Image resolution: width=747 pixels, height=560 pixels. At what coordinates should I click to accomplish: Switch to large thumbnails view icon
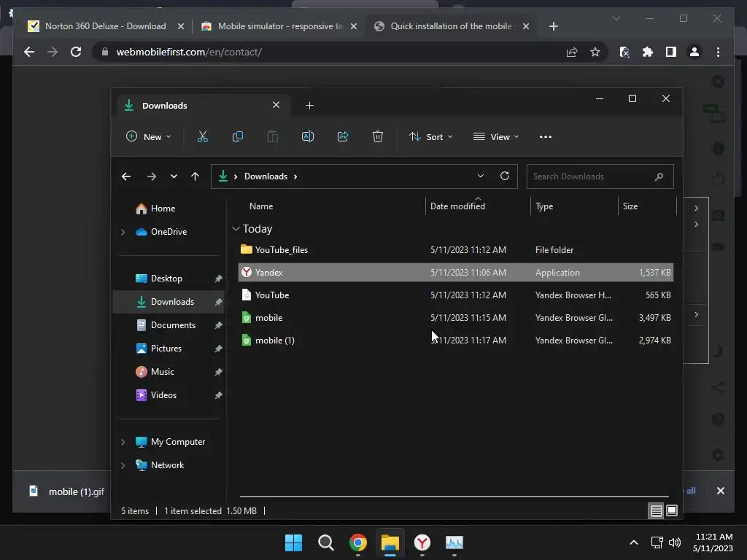click(672, 511)
